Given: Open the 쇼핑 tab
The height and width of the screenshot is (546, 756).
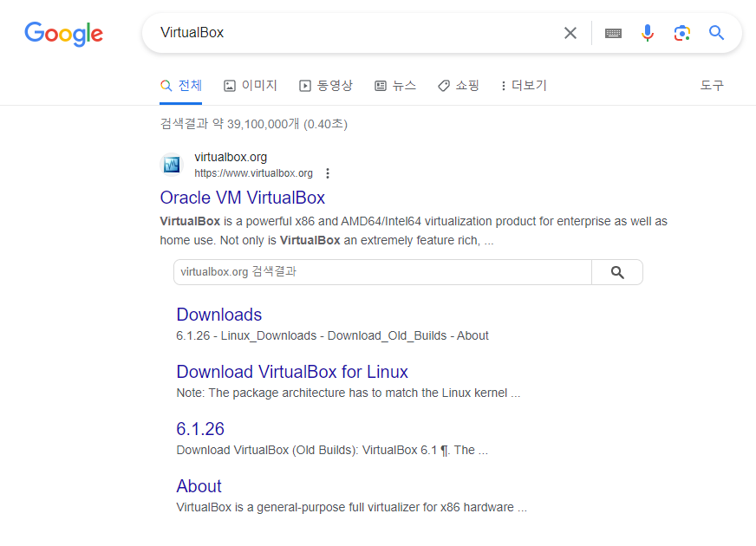Looking at the screenshot, I should pyautogui.click(x=459, y=86).
